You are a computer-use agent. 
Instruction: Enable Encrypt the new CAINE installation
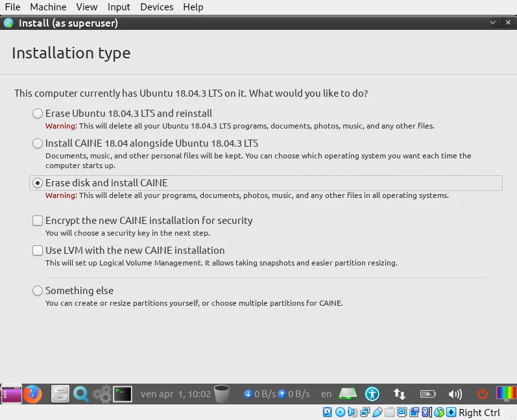(x=38, y=221)
